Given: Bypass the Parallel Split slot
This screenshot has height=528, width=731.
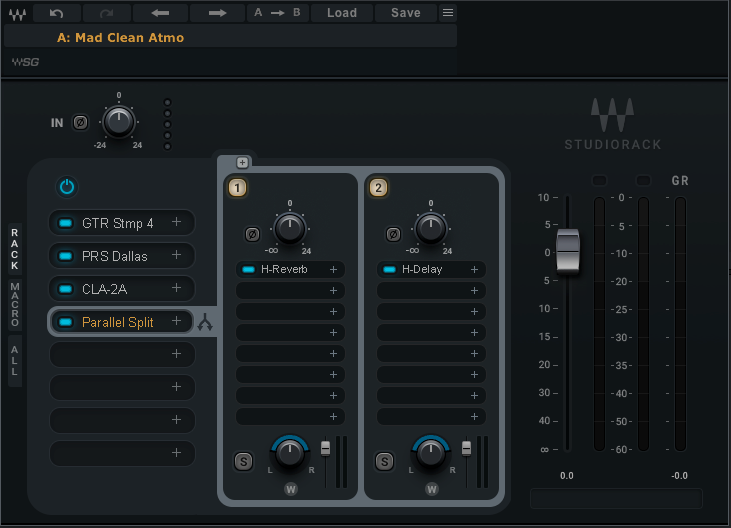Looking at the screenshot, I should coord(66,322).
